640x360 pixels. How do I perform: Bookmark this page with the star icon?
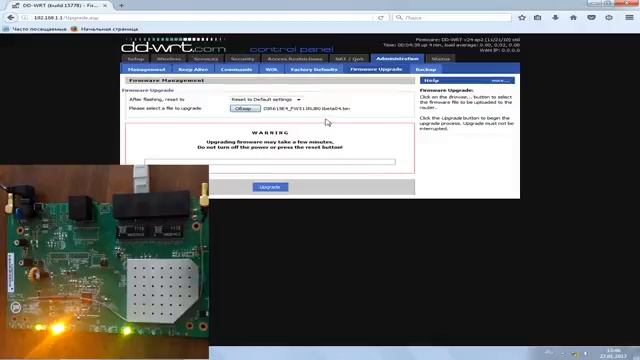[522, 18]
